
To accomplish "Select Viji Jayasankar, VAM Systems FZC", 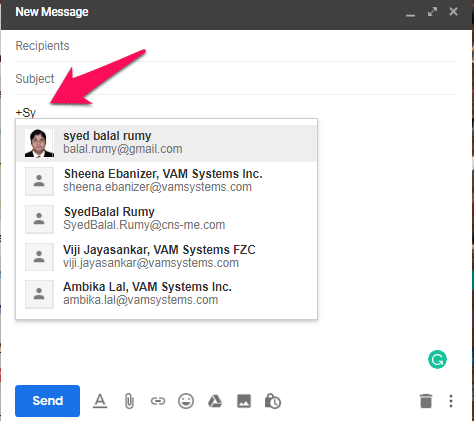I will click(x=166, y=257).
